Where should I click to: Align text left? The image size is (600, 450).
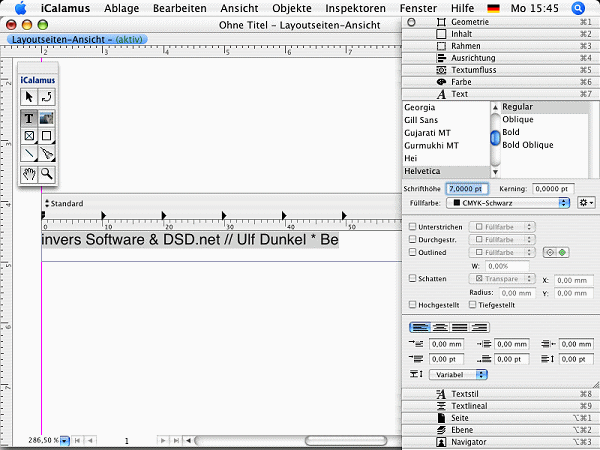point(420,327)
